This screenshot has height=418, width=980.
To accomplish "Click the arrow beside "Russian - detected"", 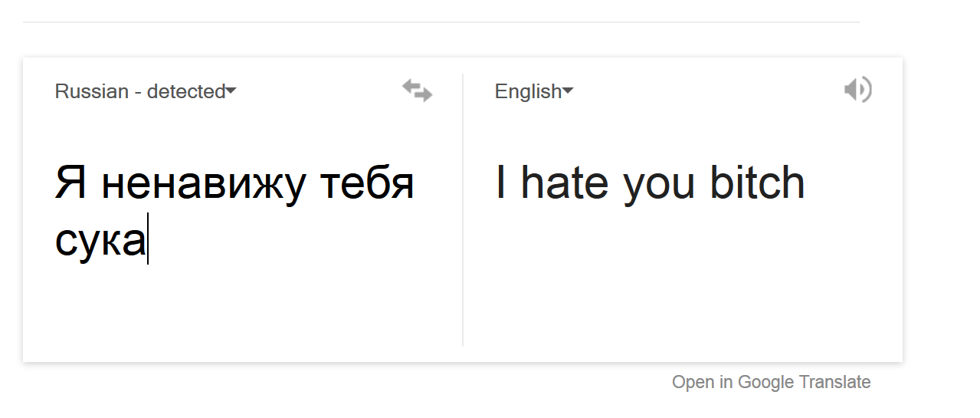I will 231,91.
